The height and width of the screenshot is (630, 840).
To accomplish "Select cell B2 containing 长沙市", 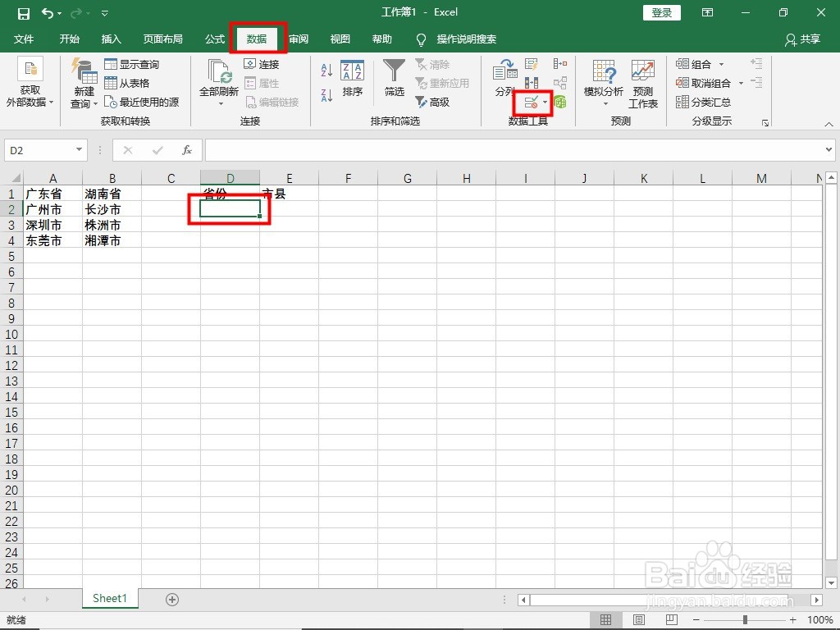I will coord(112,209).
